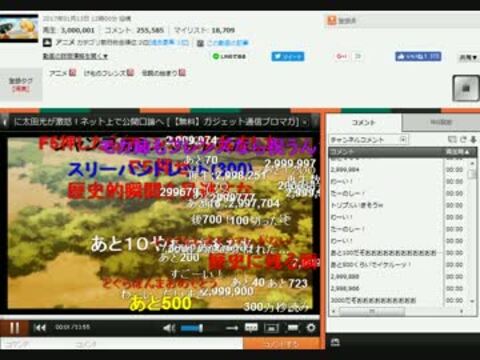The image size is (480, 360).
Task: Click the orange comment submit button
Action: click(281, 344)
